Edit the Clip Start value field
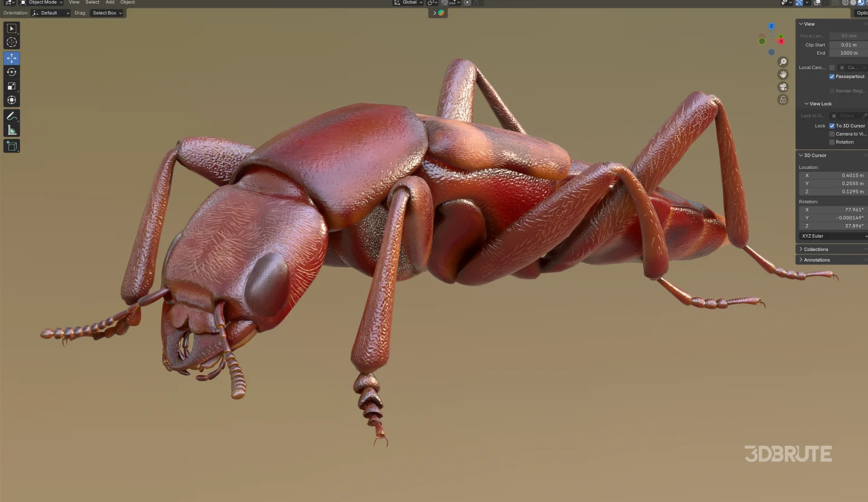Screen dimensions: 868x502 [848, 45]
